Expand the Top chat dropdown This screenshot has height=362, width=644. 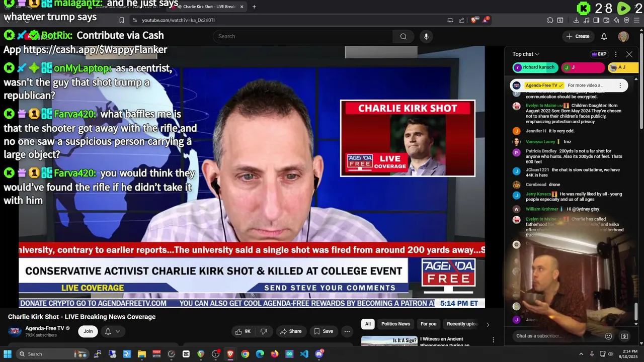pos(526,54)
